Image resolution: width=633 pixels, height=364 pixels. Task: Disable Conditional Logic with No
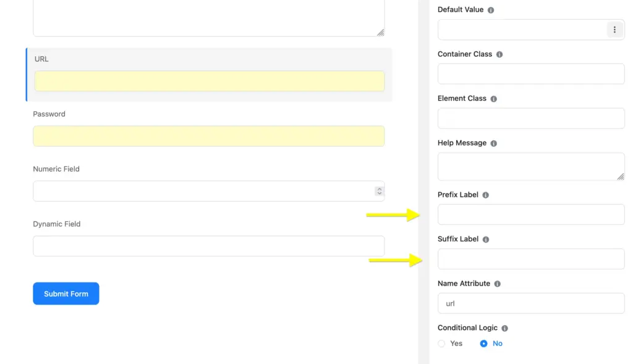pyautogui.click(x=483, y=343)
